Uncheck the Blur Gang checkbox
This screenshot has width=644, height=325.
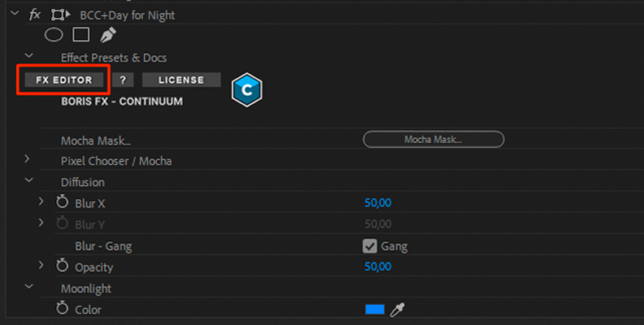370,246
